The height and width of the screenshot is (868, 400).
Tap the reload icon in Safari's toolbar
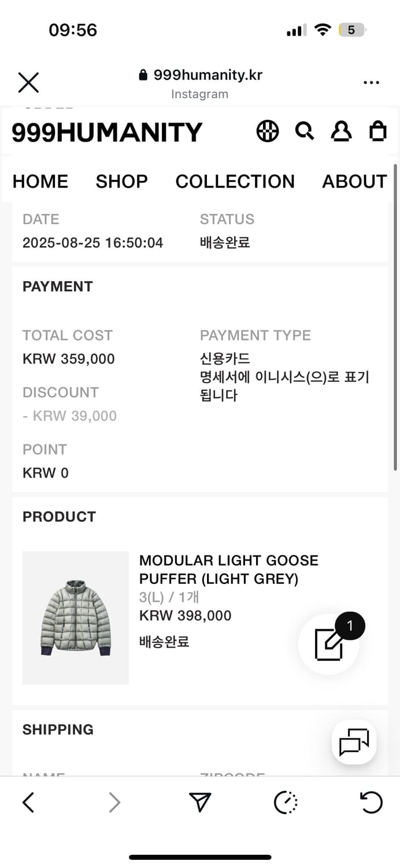[x=371, y=802]
